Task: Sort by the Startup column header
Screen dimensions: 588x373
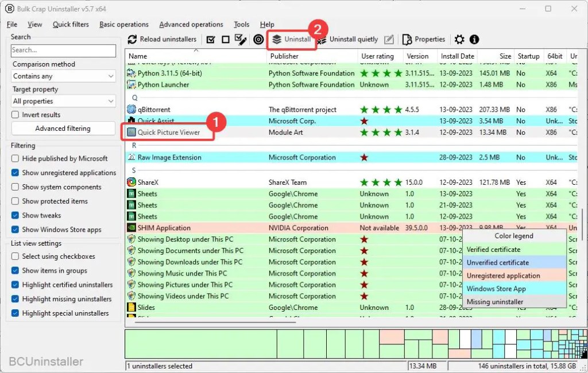Action: (x=529, y=56)
